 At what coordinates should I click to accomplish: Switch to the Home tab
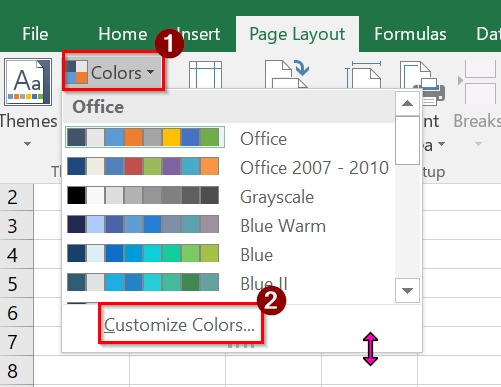coord(123,34)
